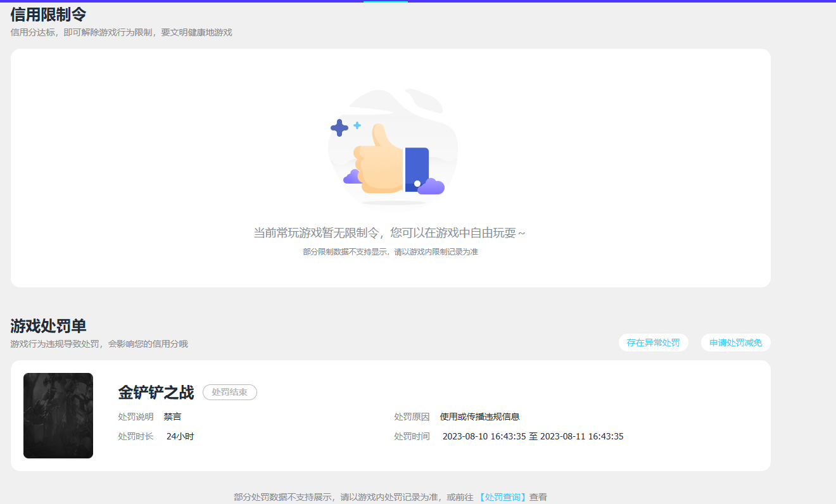
Task: Click the 处罚原因 label
Action: (x=412, y=417)
